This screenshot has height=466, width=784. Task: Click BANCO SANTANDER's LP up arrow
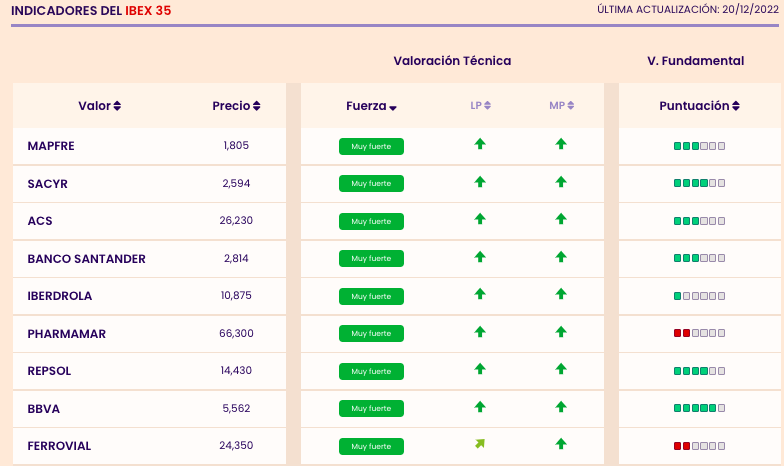tap(480, 256)
